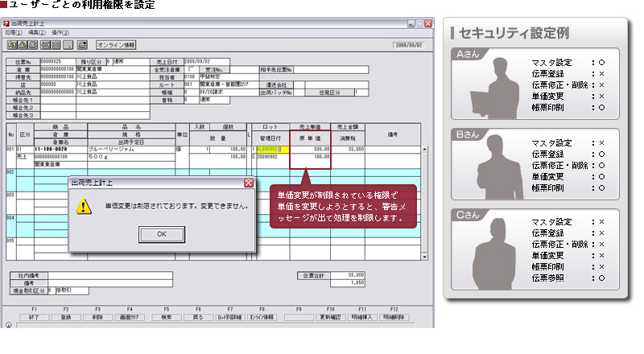The height and width of the screenshot is (354, 644).
Task: Click the F6 戻る button
Action: pos(198,318)
